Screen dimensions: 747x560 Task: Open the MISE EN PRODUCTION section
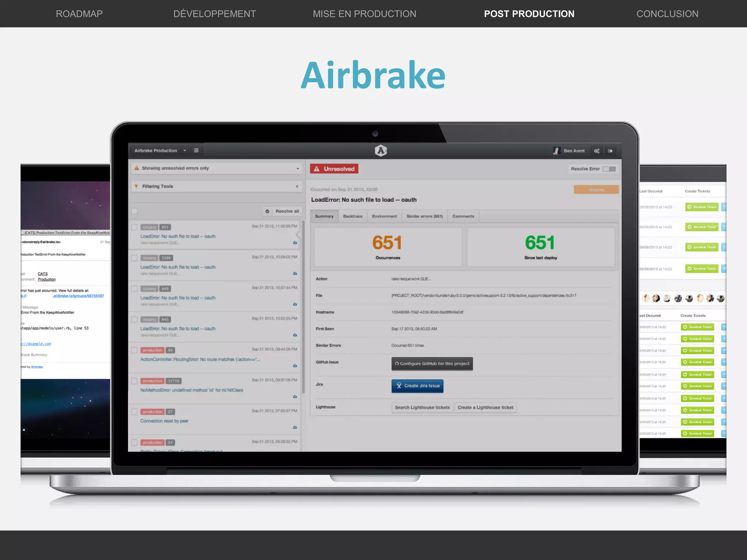364,14
